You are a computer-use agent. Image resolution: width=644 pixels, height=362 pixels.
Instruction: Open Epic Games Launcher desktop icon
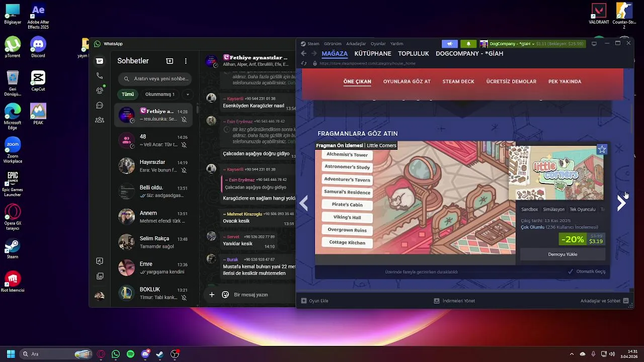click(13, 183)
